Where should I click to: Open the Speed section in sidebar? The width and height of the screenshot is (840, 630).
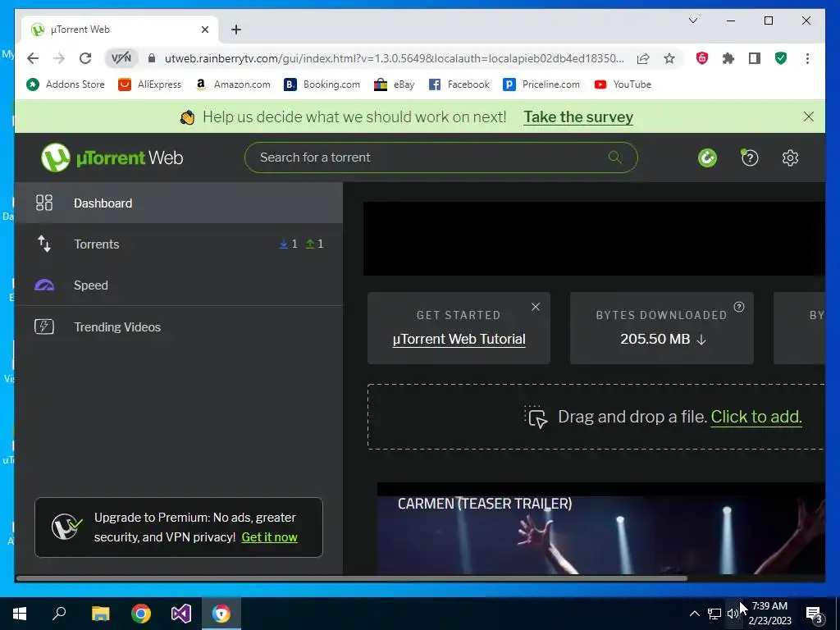178,285
